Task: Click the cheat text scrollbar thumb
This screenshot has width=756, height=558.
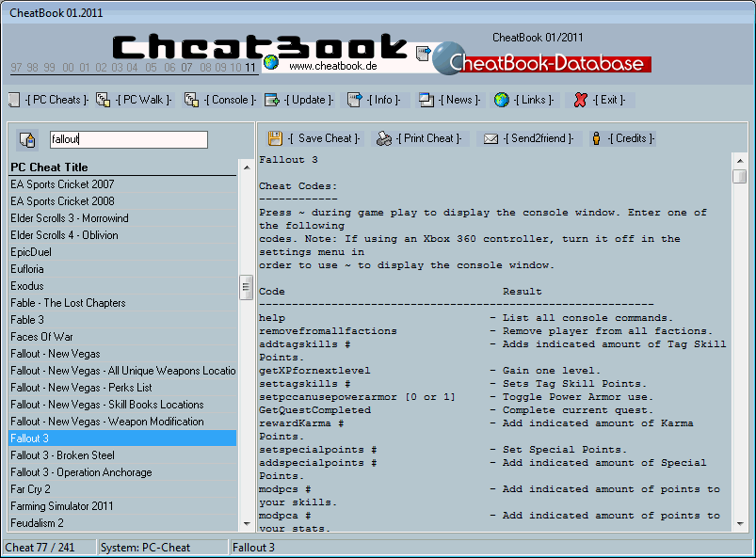Action: click(x=740, y=176)
